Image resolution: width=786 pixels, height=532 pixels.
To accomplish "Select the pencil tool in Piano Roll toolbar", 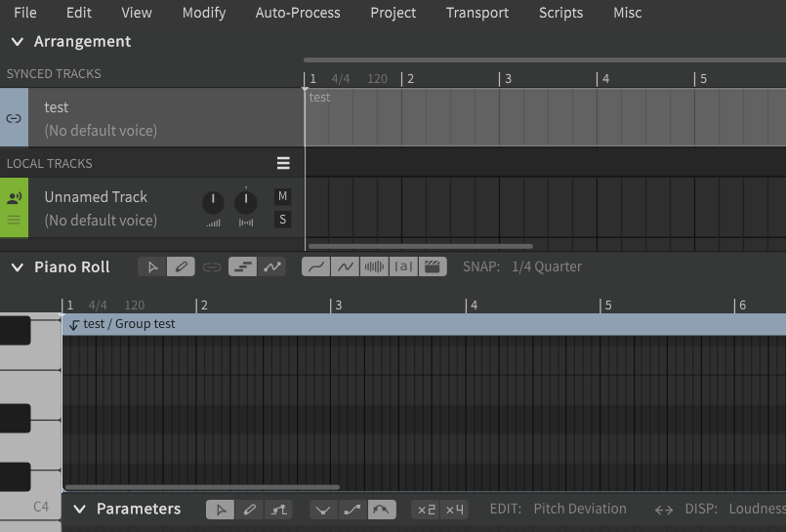I will (181, 267).
